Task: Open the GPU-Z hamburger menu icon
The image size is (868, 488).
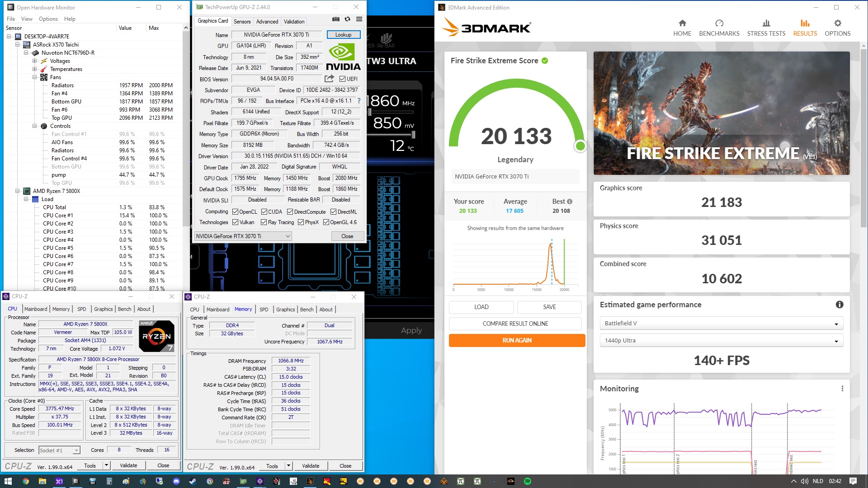Action: point(359,19)
